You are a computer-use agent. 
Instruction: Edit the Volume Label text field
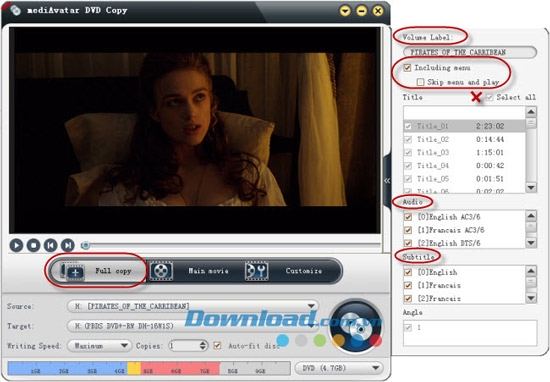click(470, 52)
